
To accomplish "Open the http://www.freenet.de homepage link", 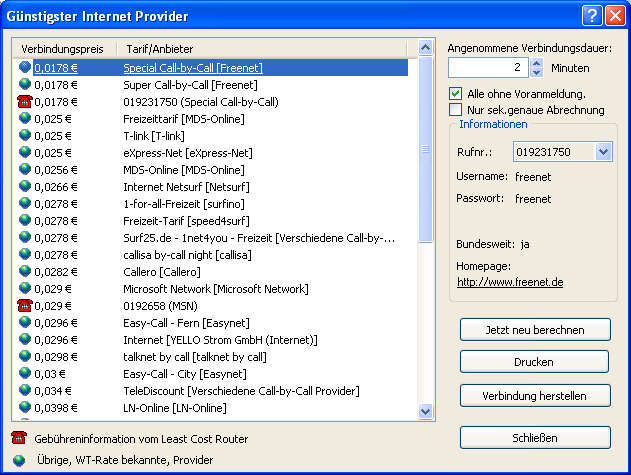I will [x=510, y=282].
